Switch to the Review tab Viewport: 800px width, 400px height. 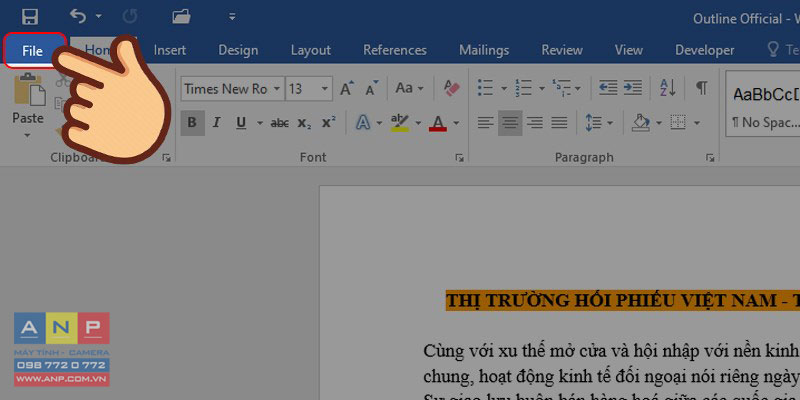[562, 50]
